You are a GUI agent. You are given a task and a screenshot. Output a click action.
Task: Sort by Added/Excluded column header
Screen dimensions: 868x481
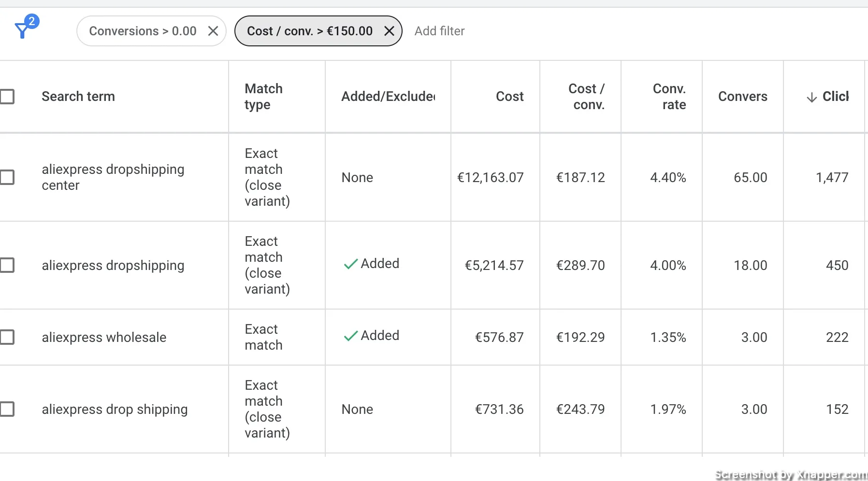click(x=388, y=97)
